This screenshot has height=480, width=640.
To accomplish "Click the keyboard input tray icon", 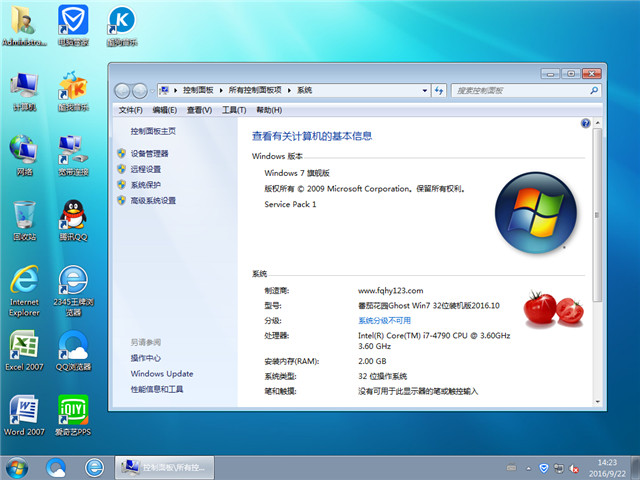I will (511, 468).
